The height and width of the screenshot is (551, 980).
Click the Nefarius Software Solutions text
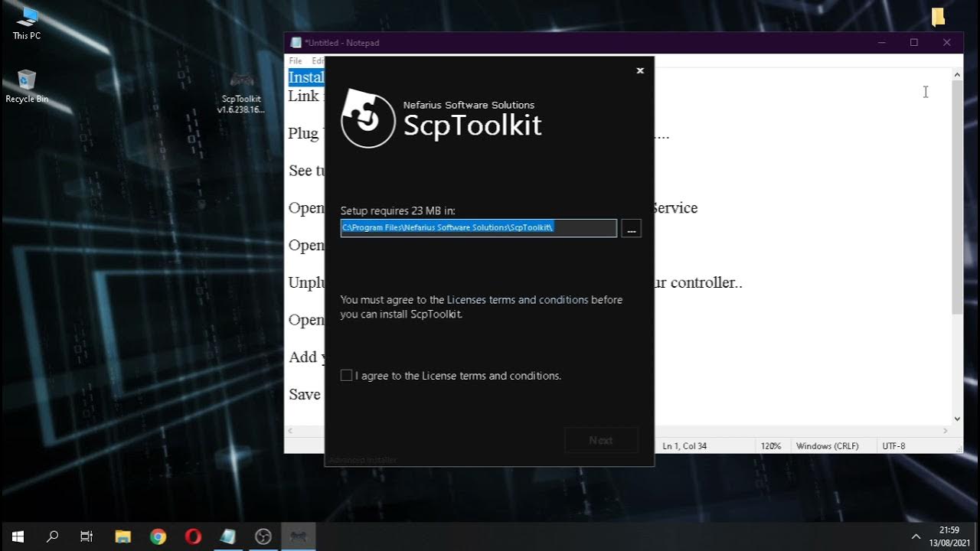click(x=469, y=105)
